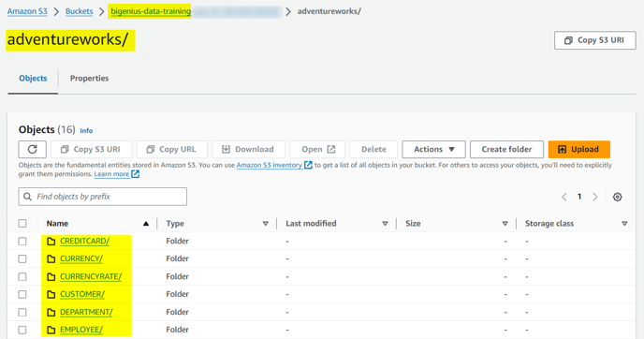Click Buckets breadcrumb link
644x339 pixels.
pyautogui.click(x=79, y=11)
